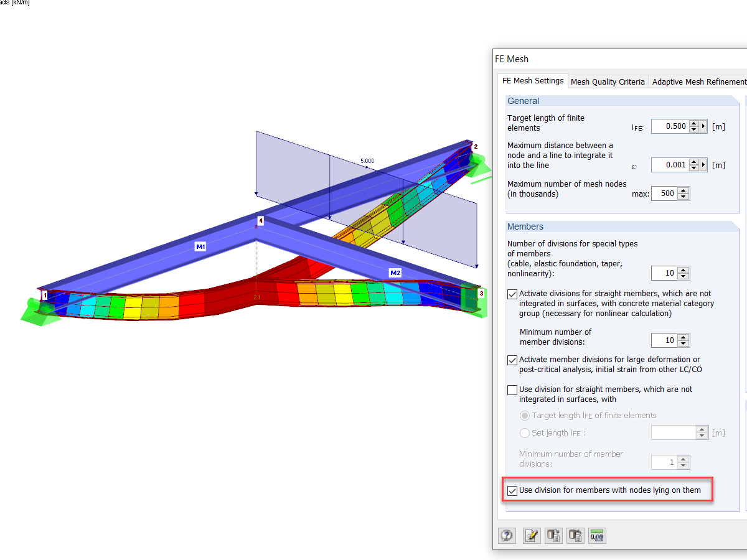Viewport: 747px width, 560px height.
Task: Disable divisions for straight concrete members checkbox
Action: pyautogui.click(x=512, y=294)
